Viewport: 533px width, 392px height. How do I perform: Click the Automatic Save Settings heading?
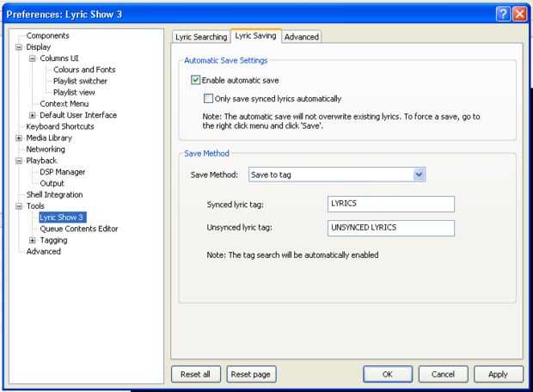click(x=226, y=60)
